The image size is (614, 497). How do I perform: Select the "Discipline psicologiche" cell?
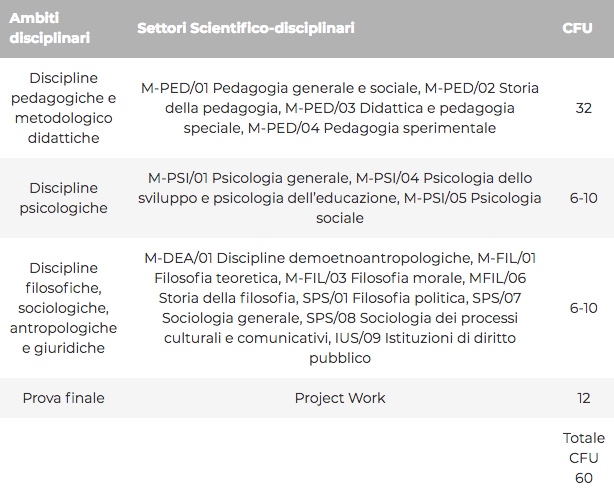pyautogui.click(x=64, y=198)
